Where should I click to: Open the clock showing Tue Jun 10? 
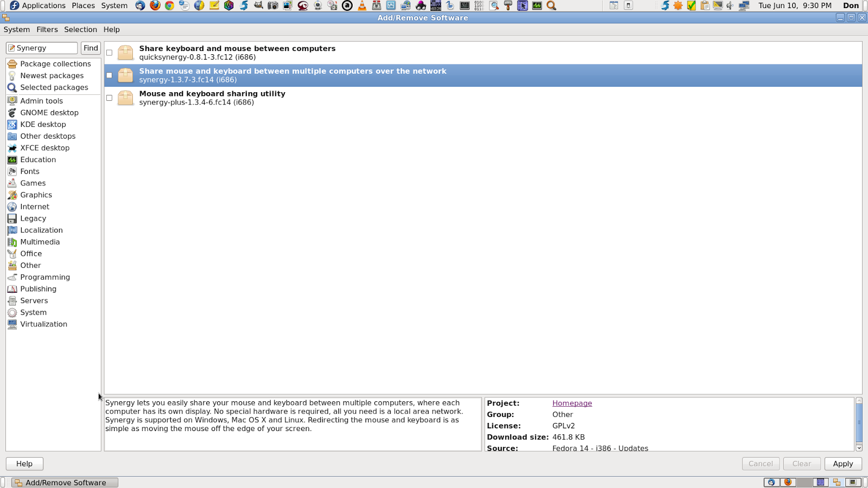point(795,5)
